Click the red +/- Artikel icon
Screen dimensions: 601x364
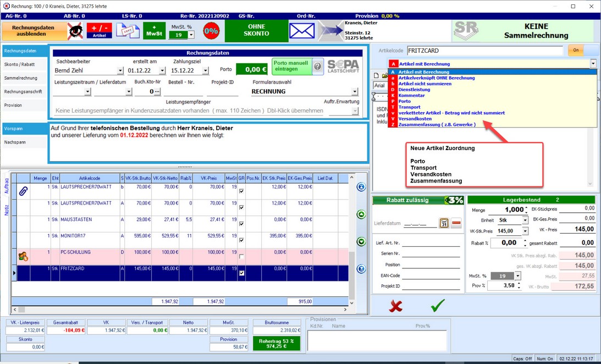[x=100, y=31]
